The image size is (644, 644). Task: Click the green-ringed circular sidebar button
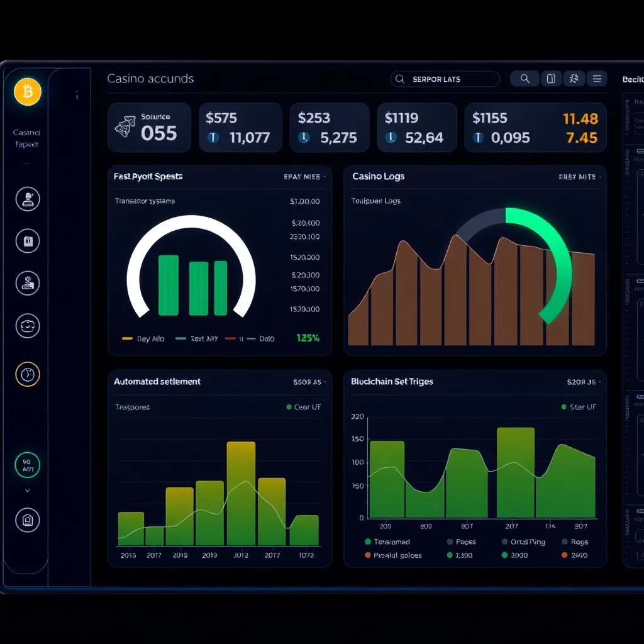[27, 465]
